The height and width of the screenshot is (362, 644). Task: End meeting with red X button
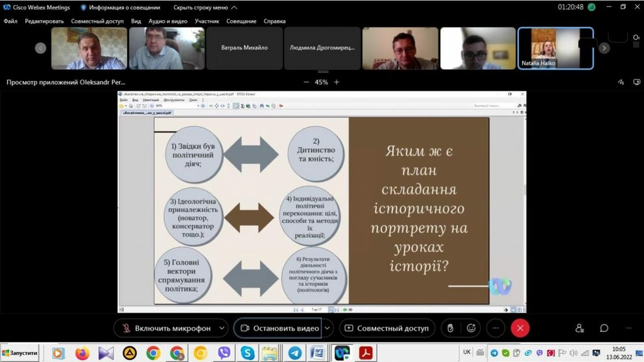point(520,328)
